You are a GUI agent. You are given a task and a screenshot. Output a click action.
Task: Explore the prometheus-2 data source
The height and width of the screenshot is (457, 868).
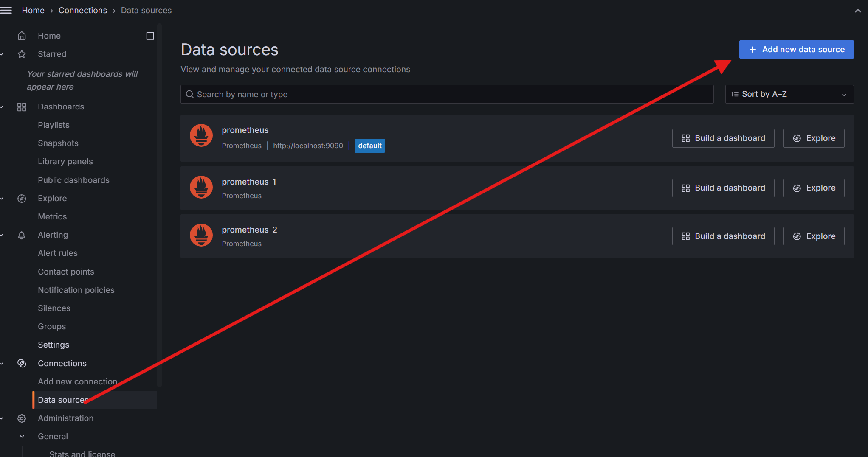tap(814, 236)
